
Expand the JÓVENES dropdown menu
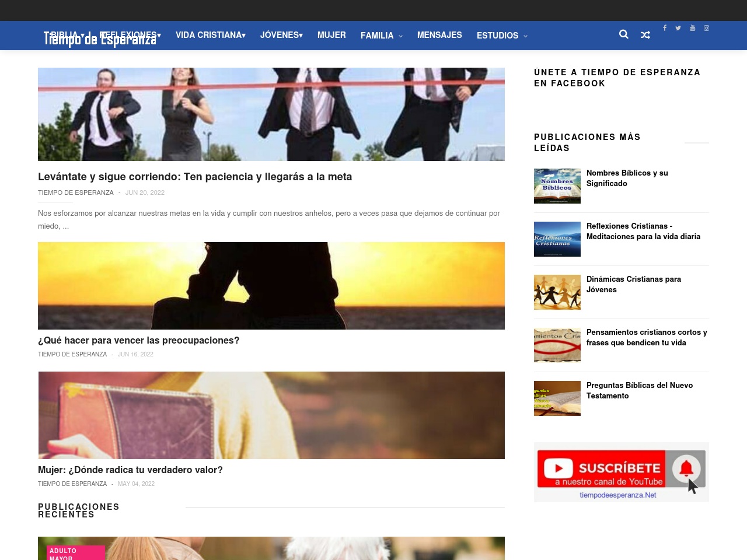(x=281, y=35)
